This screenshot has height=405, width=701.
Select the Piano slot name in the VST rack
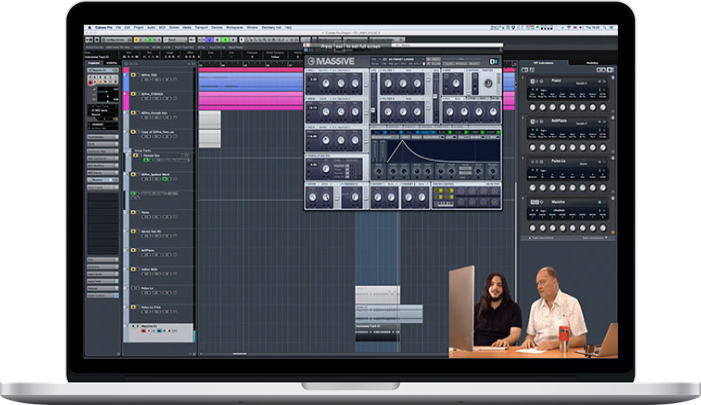point(557,80)
